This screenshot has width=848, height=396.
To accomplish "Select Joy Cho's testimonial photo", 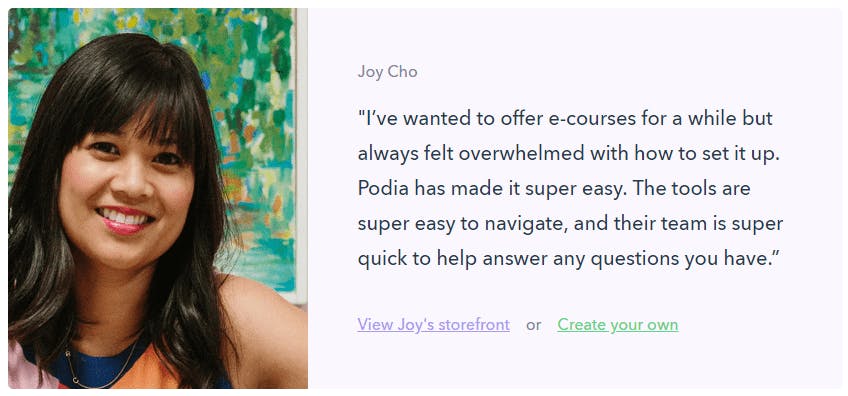I will [158, 199].
